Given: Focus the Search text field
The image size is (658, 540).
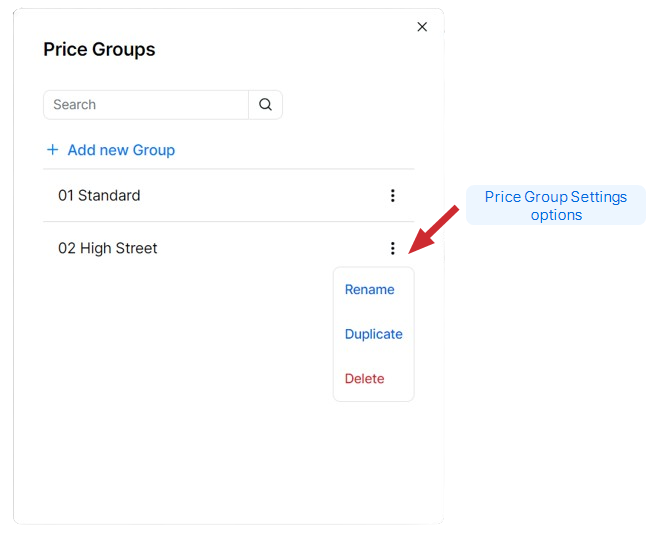Looking at the screenshot, I should (146, 105).
